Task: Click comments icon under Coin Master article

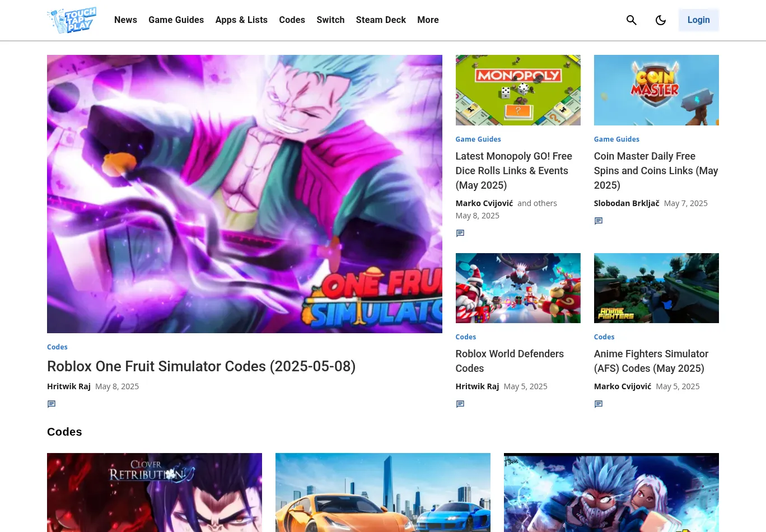Action: click(599, 221)
